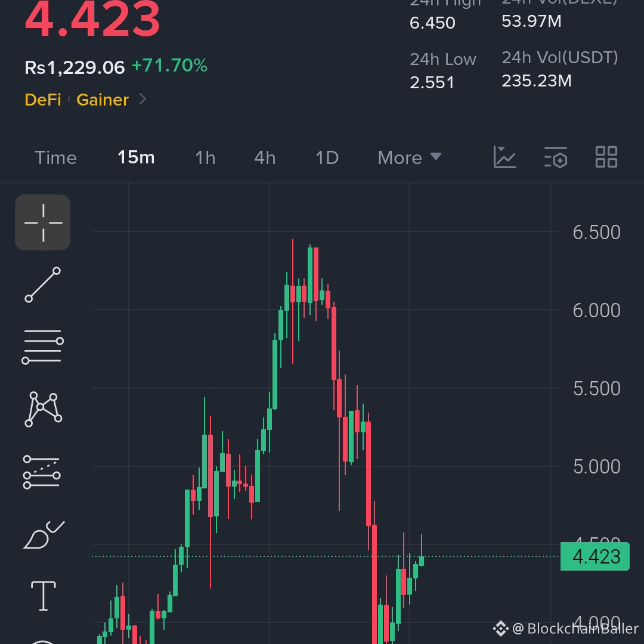Tap the 24h High value 6.450
The width and height of the screenshot is (644, 644).
click(x=432, y=23)
